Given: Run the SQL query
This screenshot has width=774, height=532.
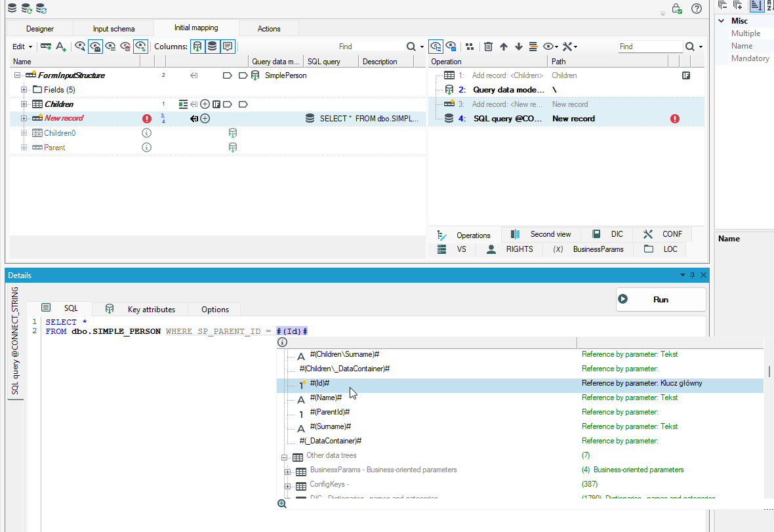Looking at the screenshot, I should [x=661, y=299].
